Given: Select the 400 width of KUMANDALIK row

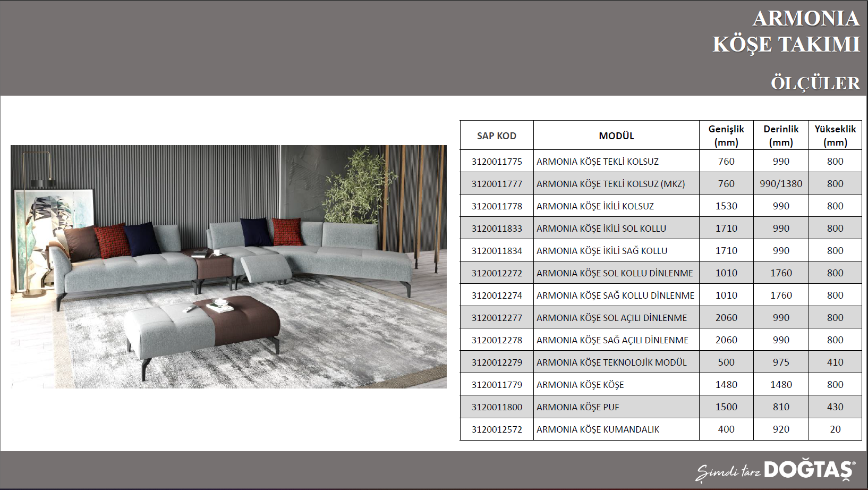Looking at the screenshot, I should 726,429.
